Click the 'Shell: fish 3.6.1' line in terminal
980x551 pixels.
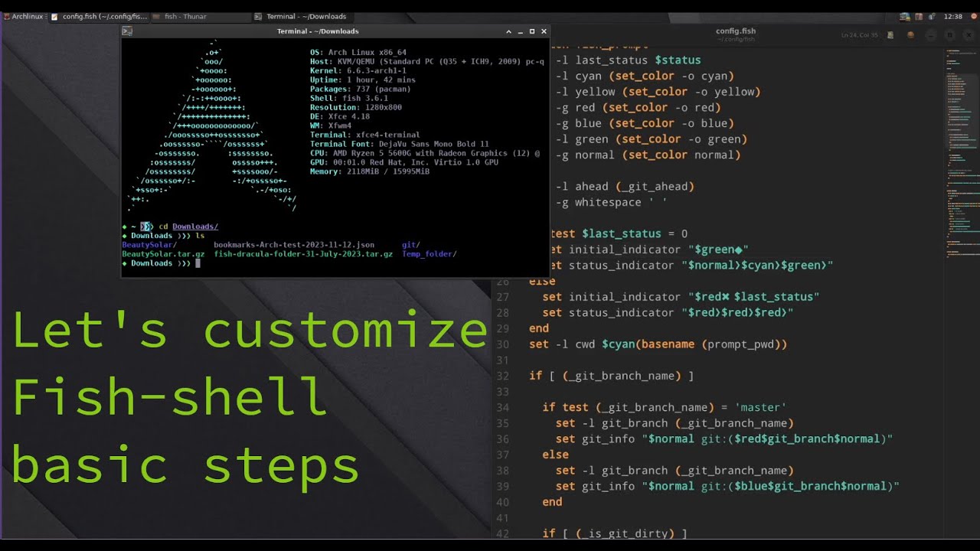tap(348, 98)
